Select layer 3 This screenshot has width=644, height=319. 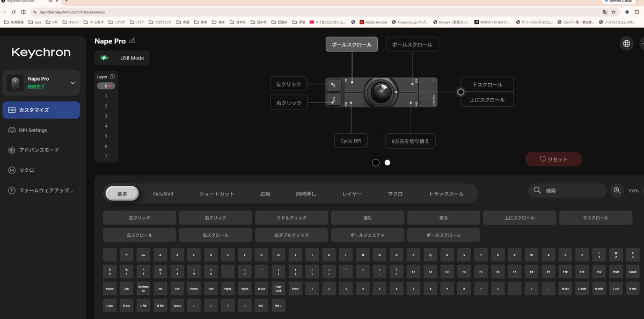[106, 116]
